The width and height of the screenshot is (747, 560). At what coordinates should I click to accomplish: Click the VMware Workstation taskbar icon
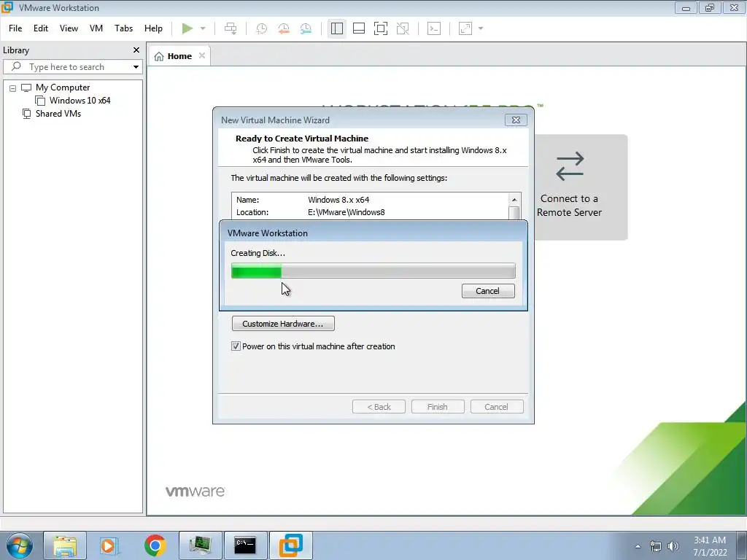tap(290, 545)
